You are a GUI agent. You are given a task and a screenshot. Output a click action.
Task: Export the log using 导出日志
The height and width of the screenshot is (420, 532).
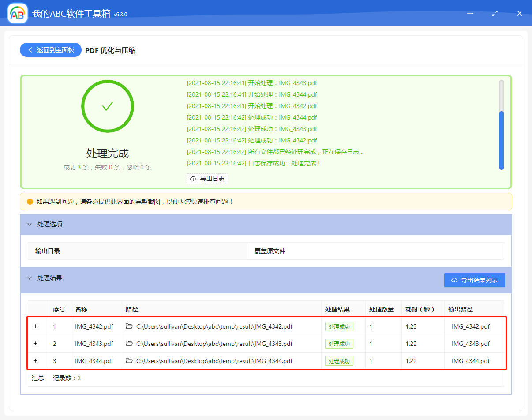click(207, 179)
